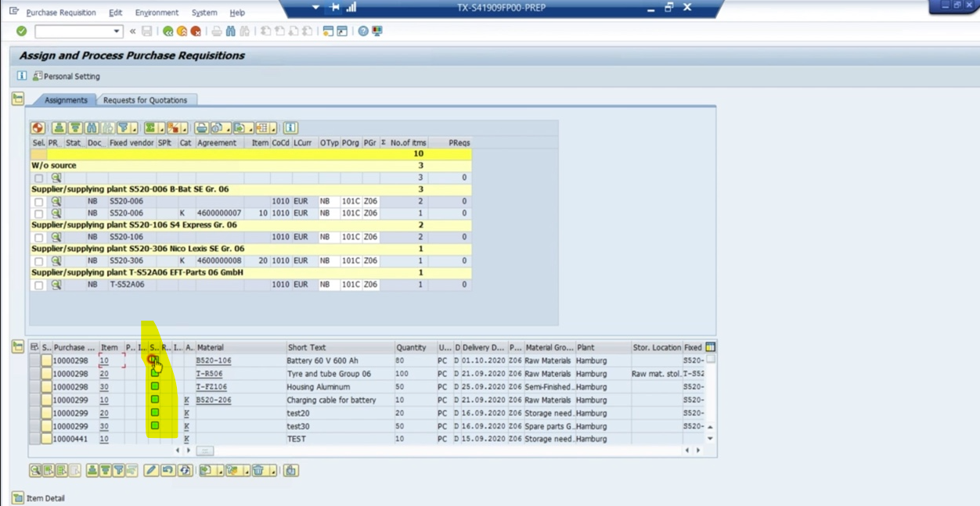Click Fixed vendor column header
980x506 pixels.
(x=131, y=143)
